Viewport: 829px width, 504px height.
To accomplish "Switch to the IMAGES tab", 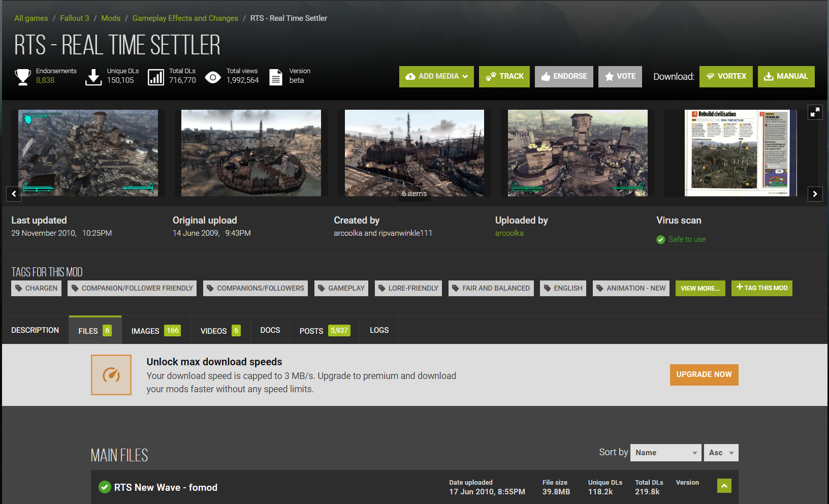I will coord(156,330).
